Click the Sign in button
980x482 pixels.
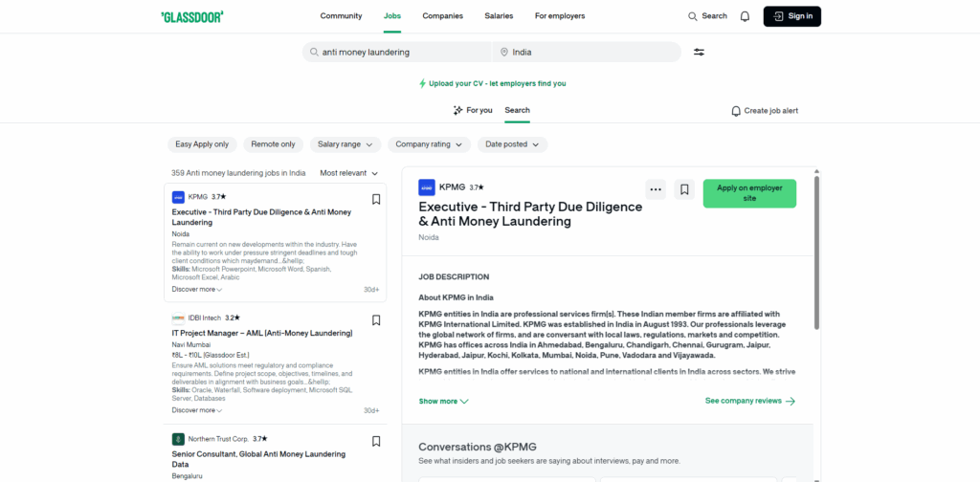click(x=792, y=16)
